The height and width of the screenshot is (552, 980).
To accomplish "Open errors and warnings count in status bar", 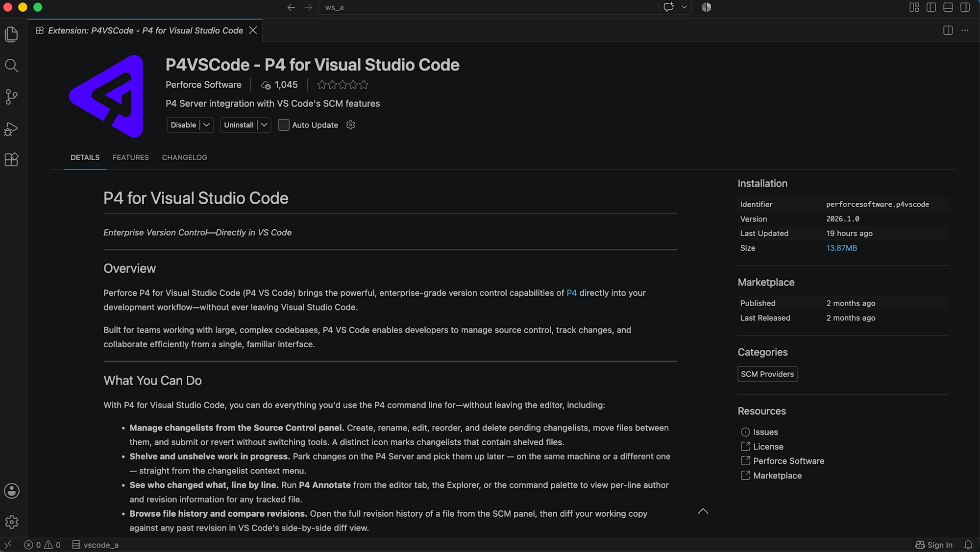I will click(42, 545).
